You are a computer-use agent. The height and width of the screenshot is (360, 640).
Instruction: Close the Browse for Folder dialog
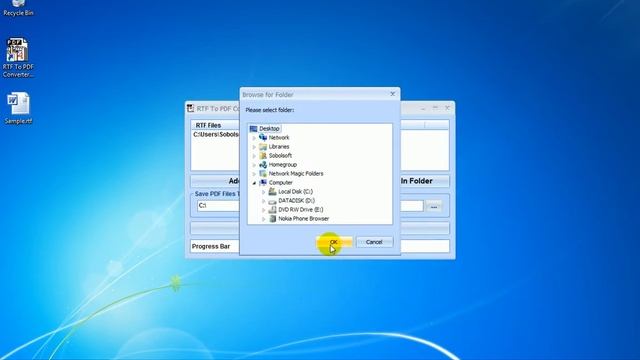[392, 94]
